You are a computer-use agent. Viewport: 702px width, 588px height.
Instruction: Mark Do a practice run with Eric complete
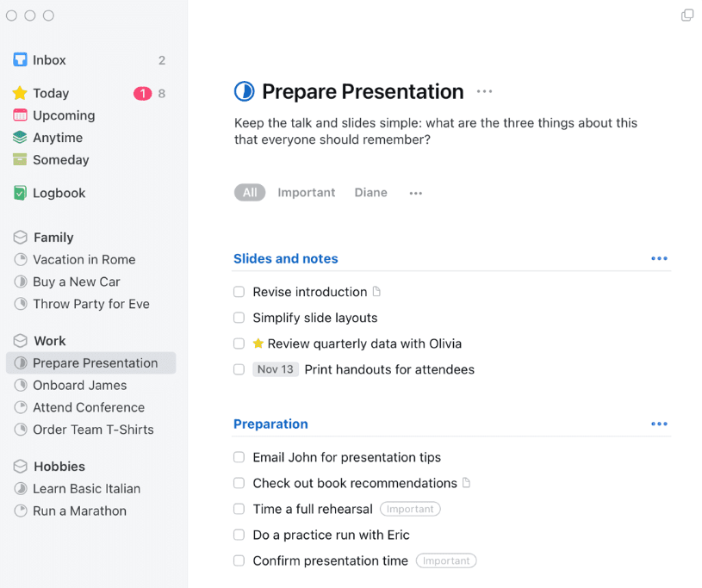click(x=239, y=535)
